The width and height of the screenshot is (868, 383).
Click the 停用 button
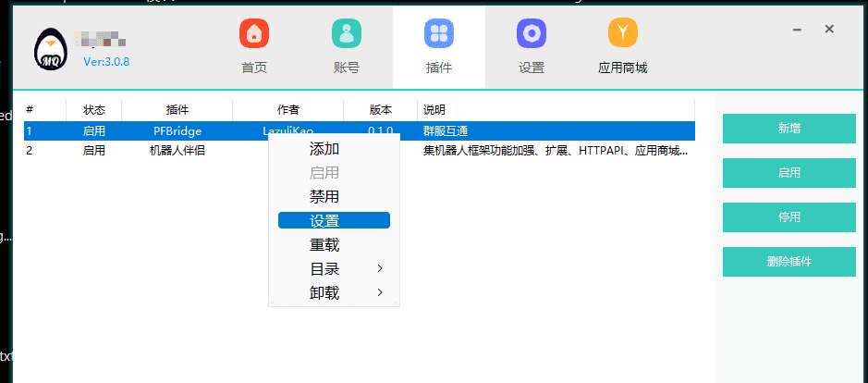coord(789,217)
